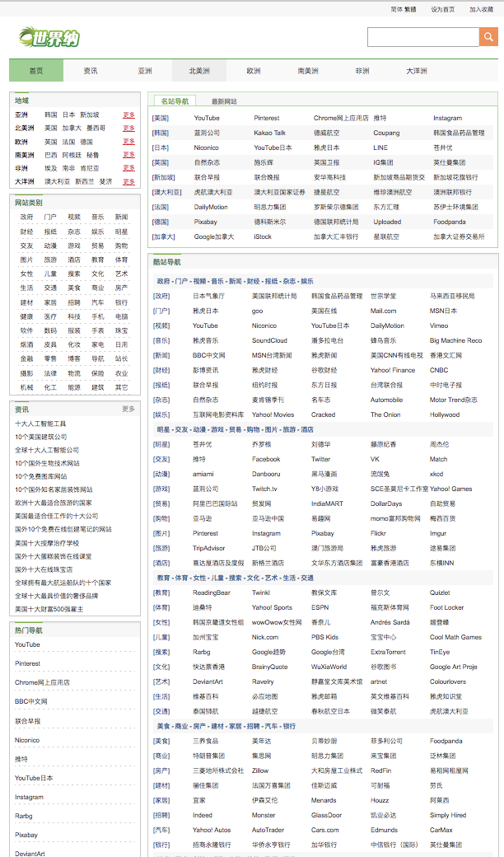
Task: Open Niconico in the 热门导航 list
Action: (x=27, y=740)
